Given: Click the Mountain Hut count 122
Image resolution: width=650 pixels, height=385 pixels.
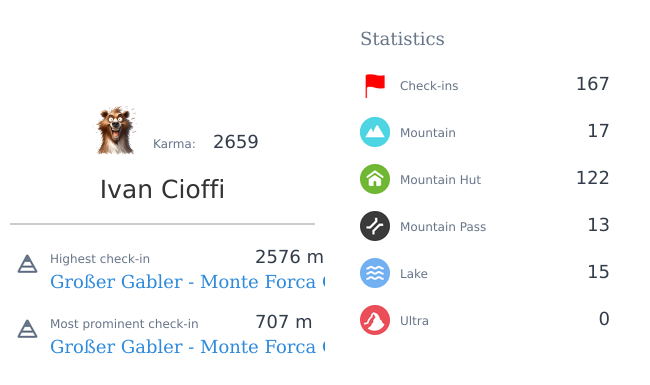Looking at the screenshot, I should 592,178.
